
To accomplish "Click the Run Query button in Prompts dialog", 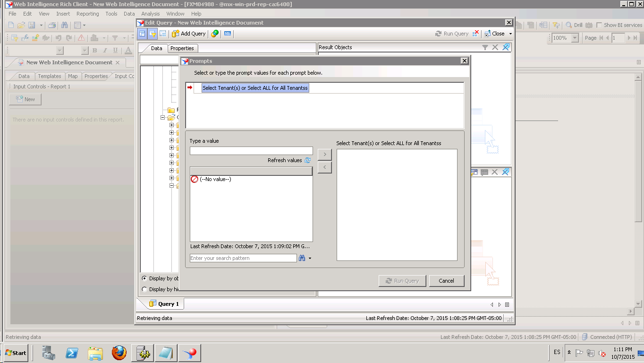I will point(402,281).
